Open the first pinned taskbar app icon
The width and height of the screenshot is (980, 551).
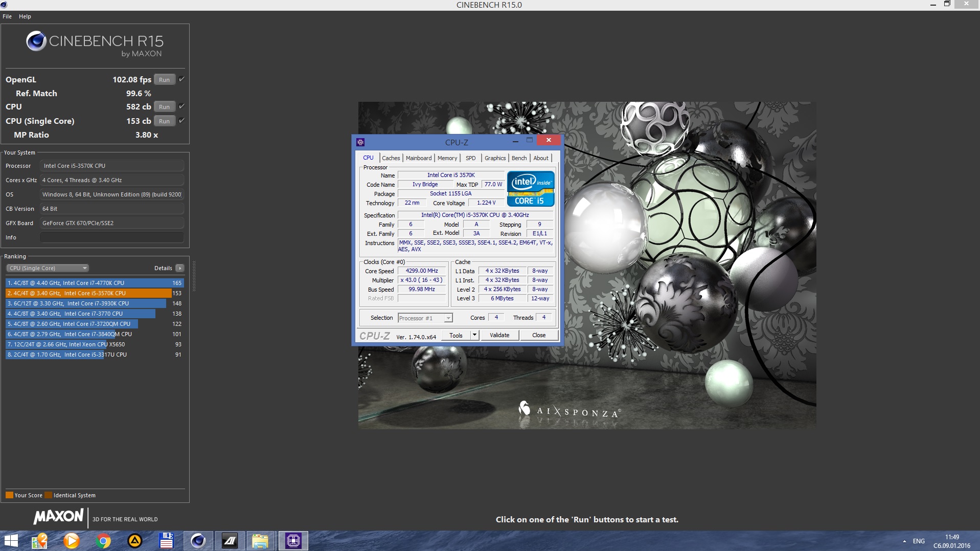39,541
